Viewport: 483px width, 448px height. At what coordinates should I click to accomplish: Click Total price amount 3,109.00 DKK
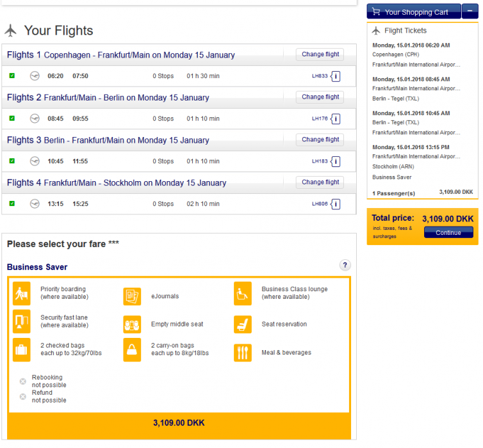[x=448, y=219]
